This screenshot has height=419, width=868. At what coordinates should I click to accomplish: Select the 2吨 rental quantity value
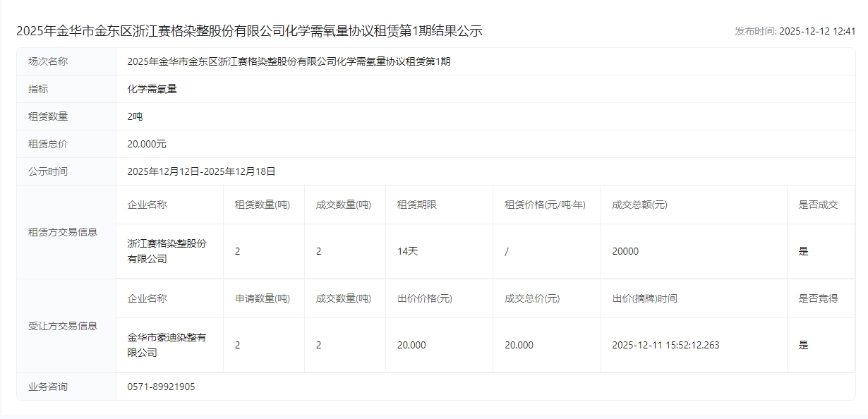[x=135, y=116]
